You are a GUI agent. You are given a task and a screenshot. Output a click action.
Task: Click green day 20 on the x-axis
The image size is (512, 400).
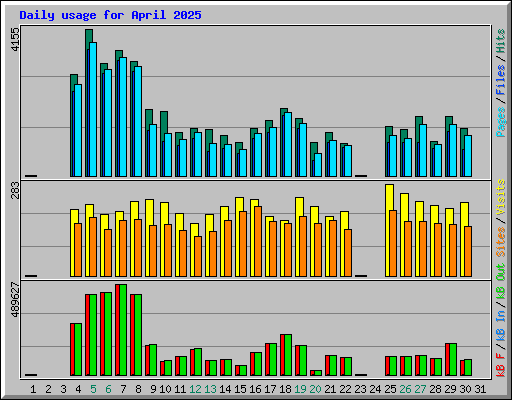tap(315, 389)
